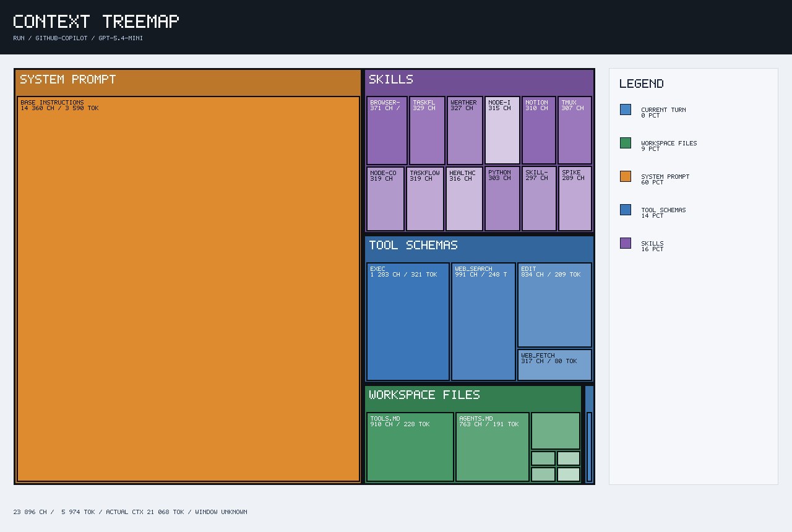792x532 pixels.
Task: Select the EDIT tool schema cell
Action: pyautogui.click(x=554, y=305)
